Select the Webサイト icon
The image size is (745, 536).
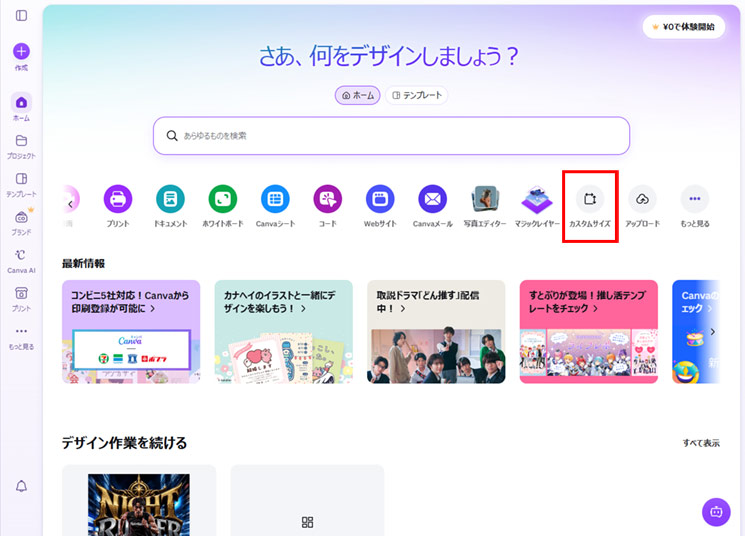tap(380, 199)
